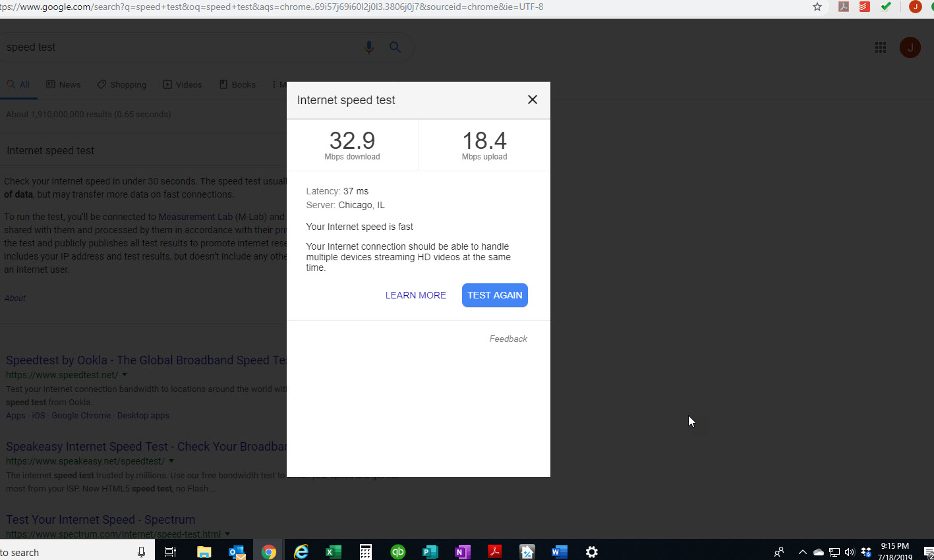Open the Todoist extension icon
The height and width of the screenshot is (560, 934).
coord(864,7)
